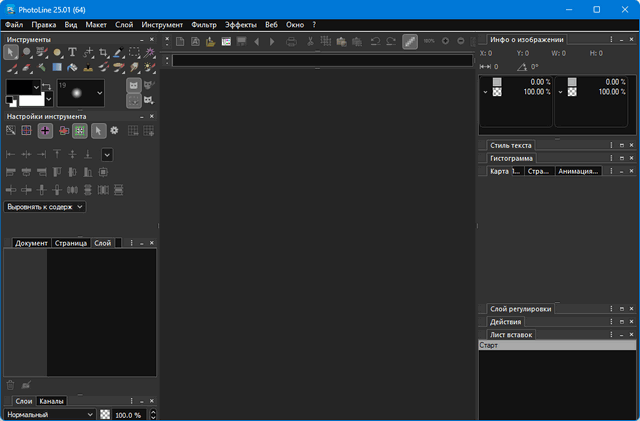
Task: Select the dashed rectangle Lasso selection tool
Action: click(134, 52)
